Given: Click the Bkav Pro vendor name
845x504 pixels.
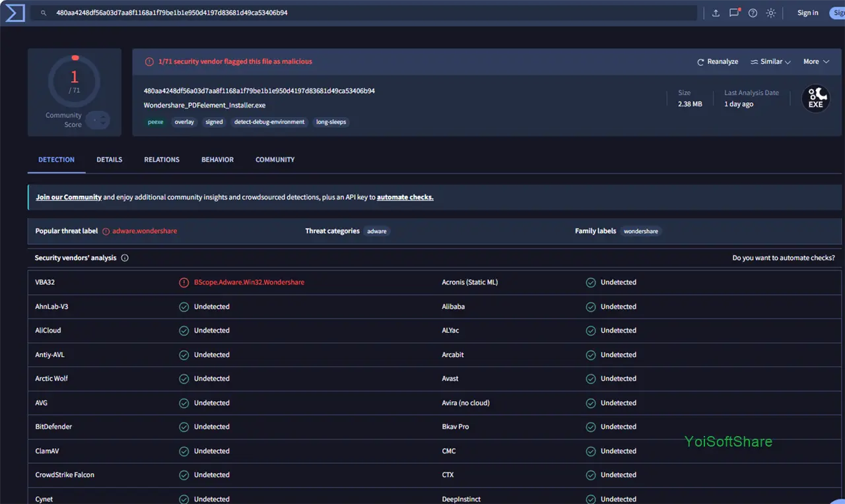Looking at the screenshot, I should [456, 427].
